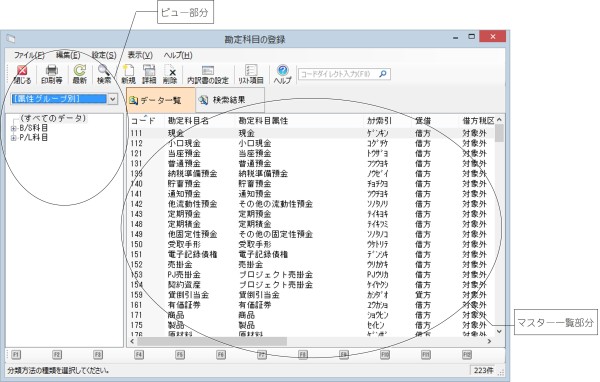The image size is (600, 382).
Task: Select the B/S科目 tree item
Action: (34, 128)
